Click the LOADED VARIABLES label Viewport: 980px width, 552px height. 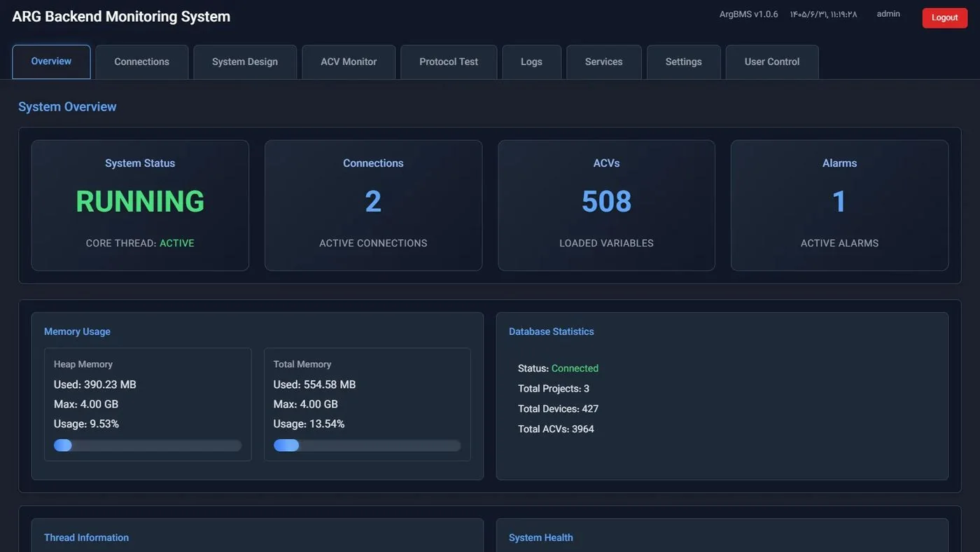(606, 243)
